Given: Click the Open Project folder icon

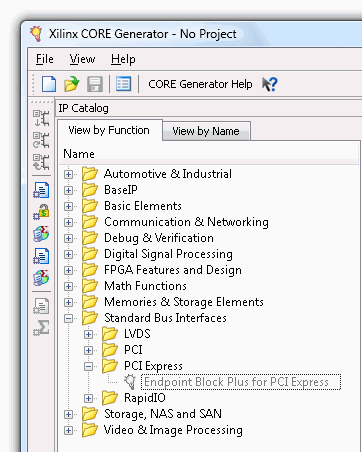Looking at the screenshot, I should [x=72, y=84].
